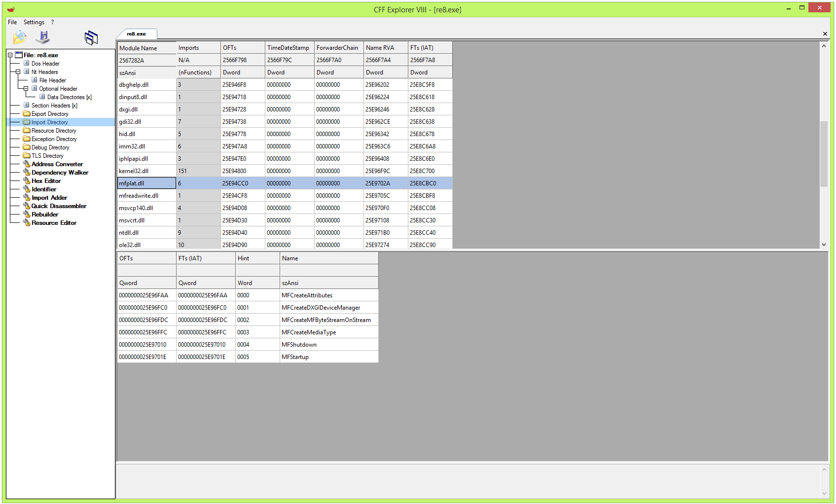Viewport: 836px width, 504px height.
Task: Select the kernel32.dll module row
Action: click(285, 171)
